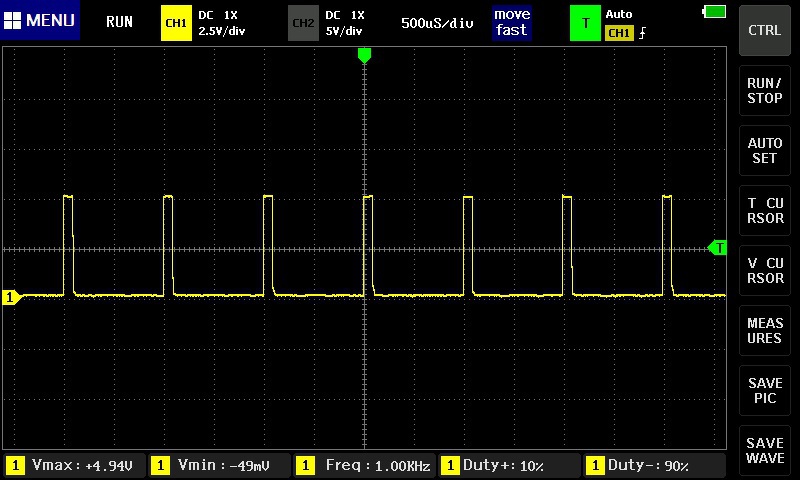
Task: Select the CH1 trigger source badge
Action: coord(619,33)
